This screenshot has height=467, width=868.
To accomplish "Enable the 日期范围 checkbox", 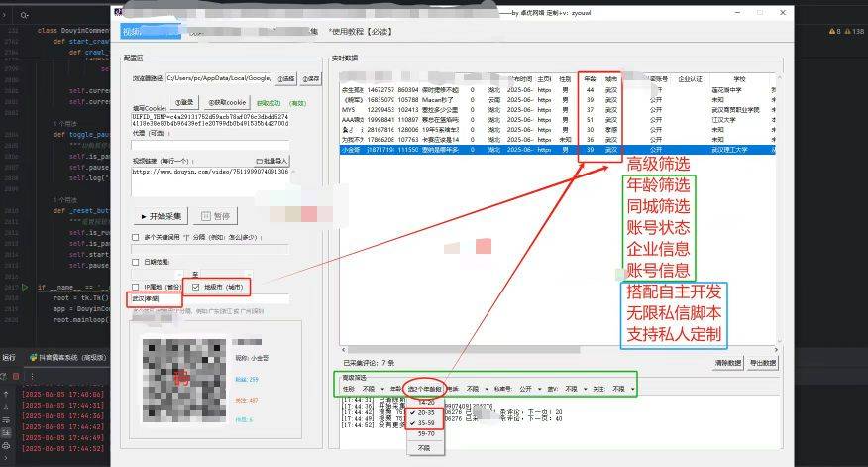I will pos(135,262).
